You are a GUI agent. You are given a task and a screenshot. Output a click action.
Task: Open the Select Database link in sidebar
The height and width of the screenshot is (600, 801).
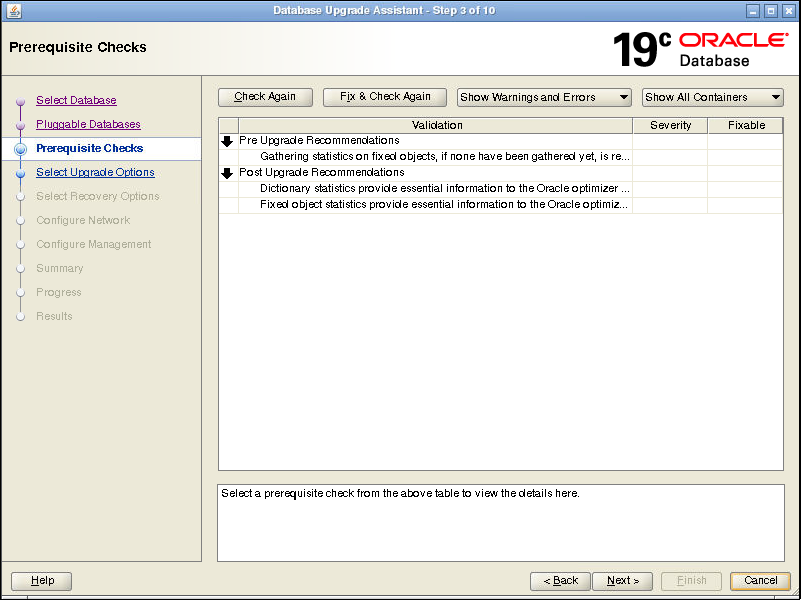(76, 100)
